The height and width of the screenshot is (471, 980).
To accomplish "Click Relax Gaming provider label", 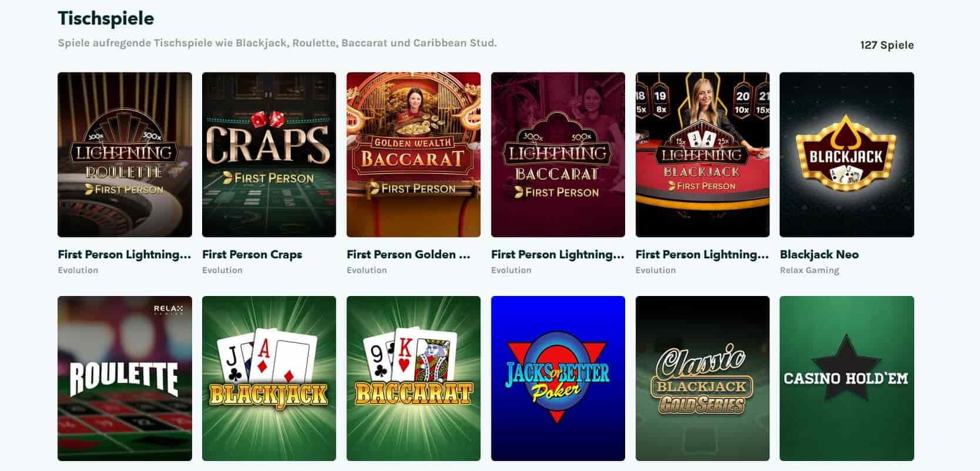I will tap(809, 270).
